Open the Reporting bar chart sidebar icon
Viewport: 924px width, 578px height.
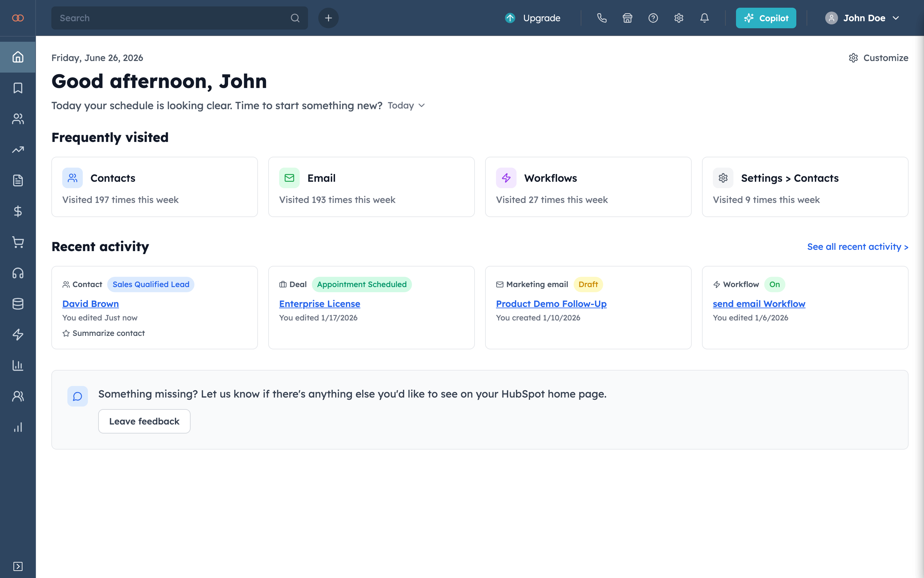click(x=18, y=365)
